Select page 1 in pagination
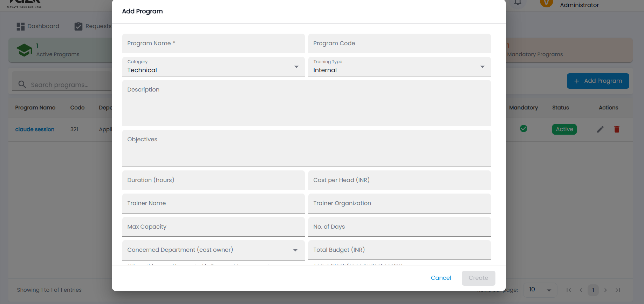Screen dimensions: 644x304 [593, 290]
